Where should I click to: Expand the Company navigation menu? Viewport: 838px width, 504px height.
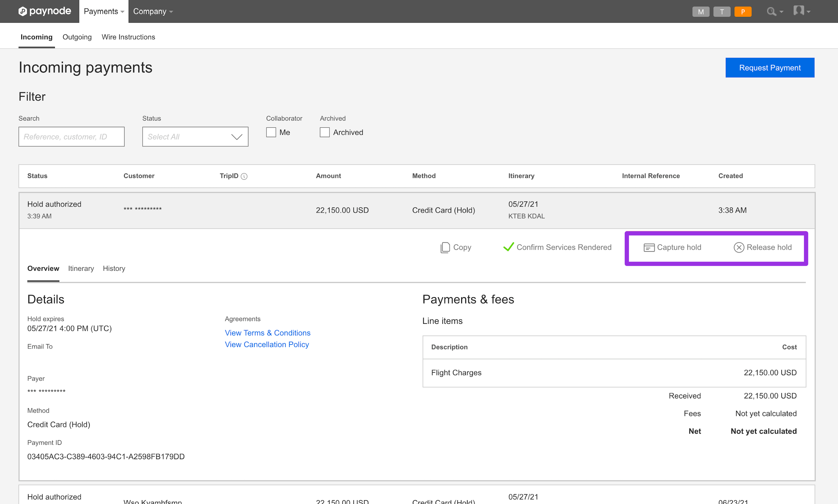153,12
